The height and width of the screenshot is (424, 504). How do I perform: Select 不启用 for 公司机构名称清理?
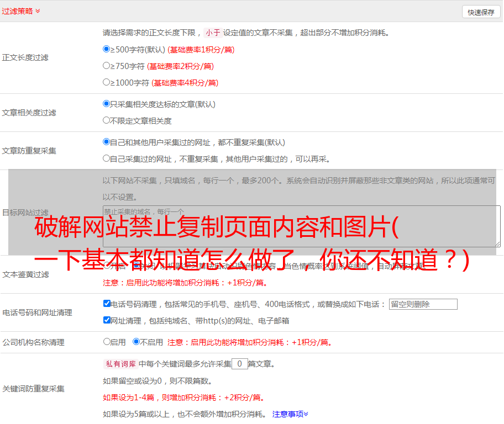pos(136,342)
